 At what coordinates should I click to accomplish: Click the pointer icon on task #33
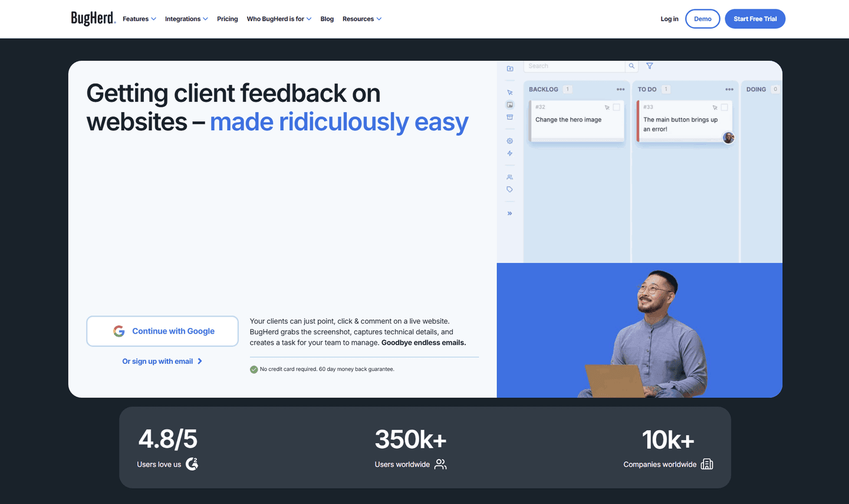pyautogui.click(x=715, y=107)
